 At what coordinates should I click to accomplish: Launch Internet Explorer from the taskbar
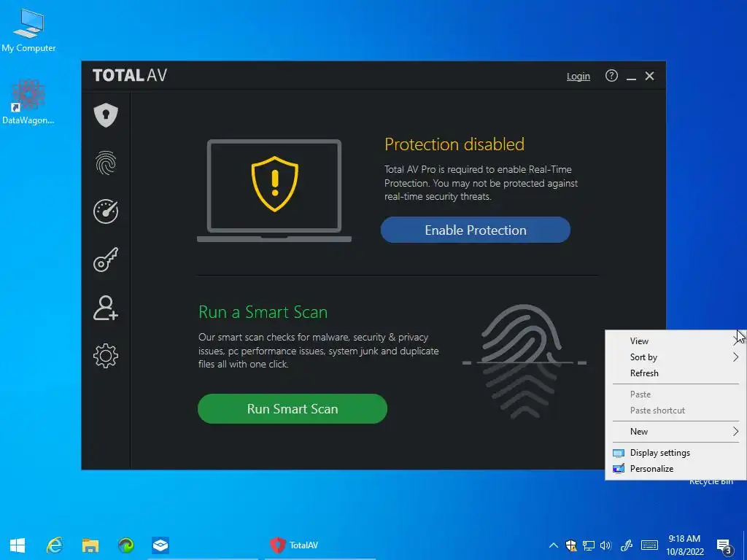[54, 545]
